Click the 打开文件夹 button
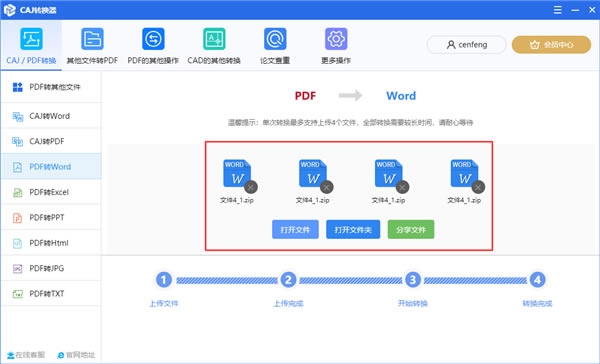This screenshot has height=364, width=600. click(x=353, y=229)
